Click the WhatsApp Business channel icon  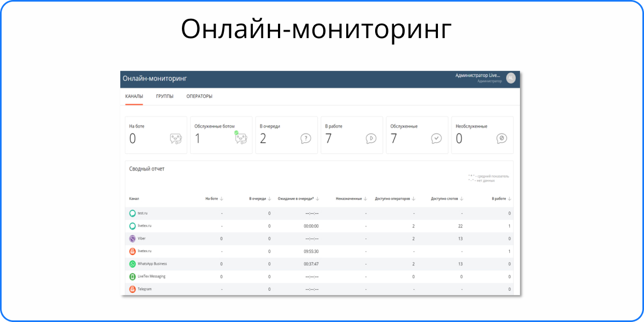pos(133,264)
